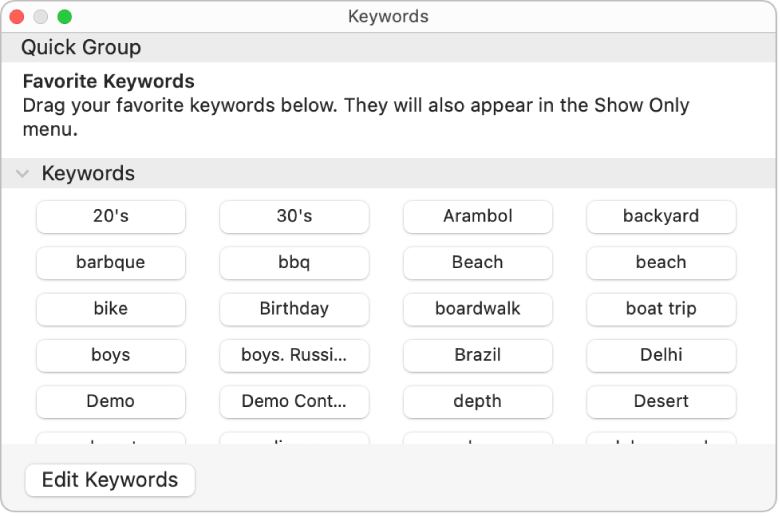Viewport: 780px width, 516px height.
Task: Apply the 30's keyword
Action: (294, 216)
